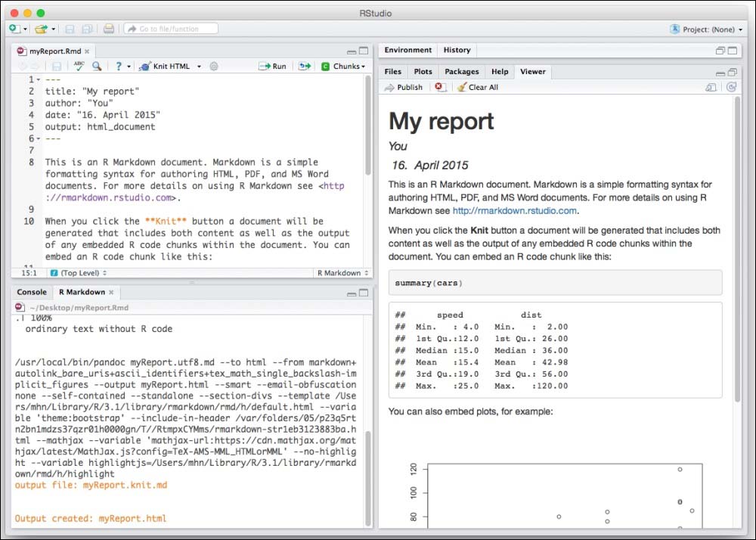Click the show in new window icon

[711, 87]
